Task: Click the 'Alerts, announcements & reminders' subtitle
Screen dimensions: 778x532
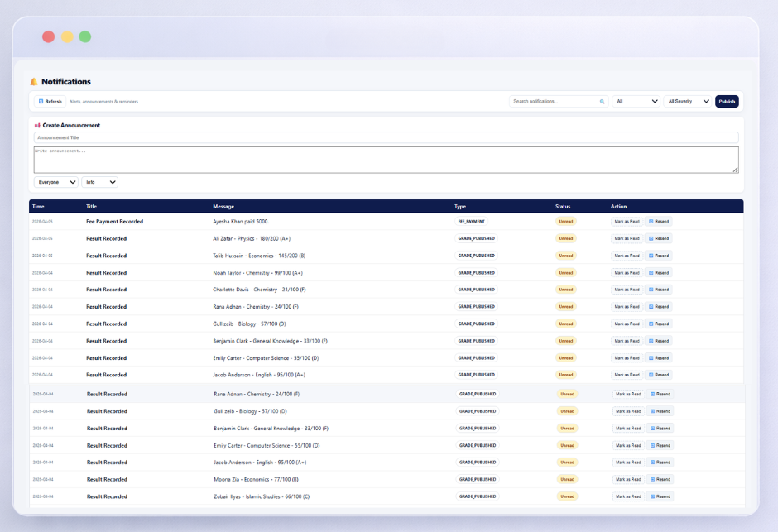Action: (103, 102)
